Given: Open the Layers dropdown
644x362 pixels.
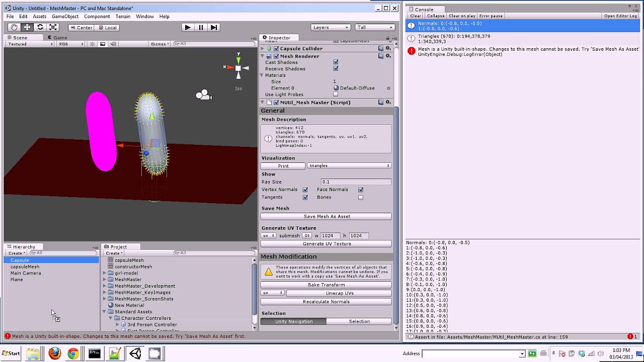Looking at the screenshot, I should point(331,28).
